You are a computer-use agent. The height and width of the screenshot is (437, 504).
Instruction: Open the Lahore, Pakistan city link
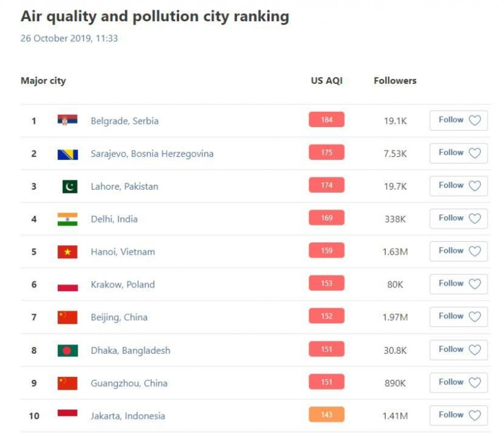click(125, 186)
